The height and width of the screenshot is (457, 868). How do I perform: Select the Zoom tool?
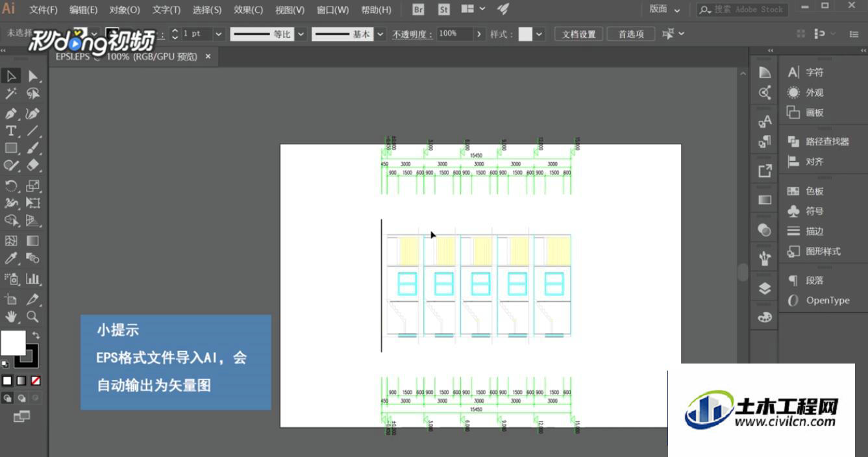point(33,317)
